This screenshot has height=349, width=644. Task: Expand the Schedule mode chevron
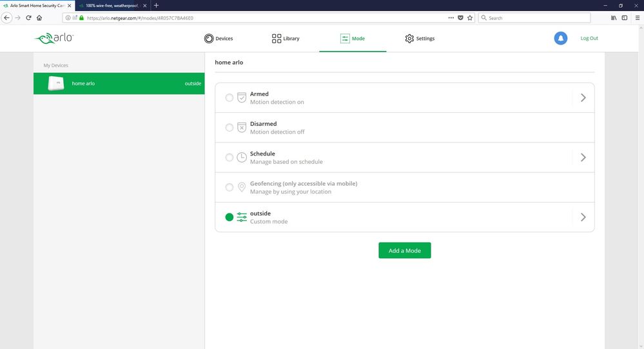[583, 157]
